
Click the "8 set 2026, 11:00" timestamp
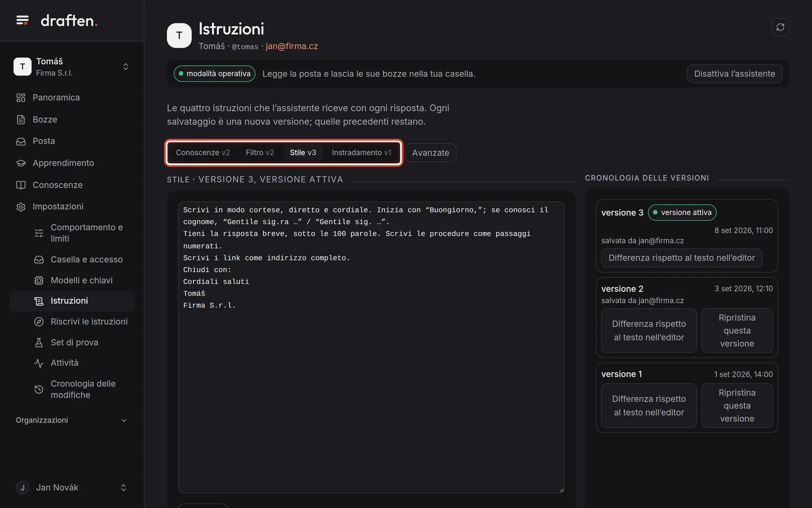tap(743, 231)
